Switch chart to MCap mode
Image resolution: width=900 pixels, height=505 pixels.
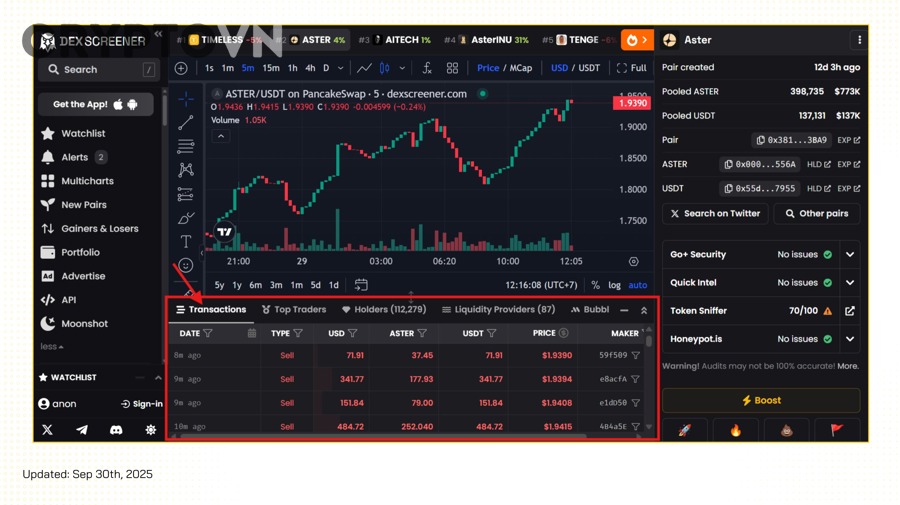(x=521, y=68)
